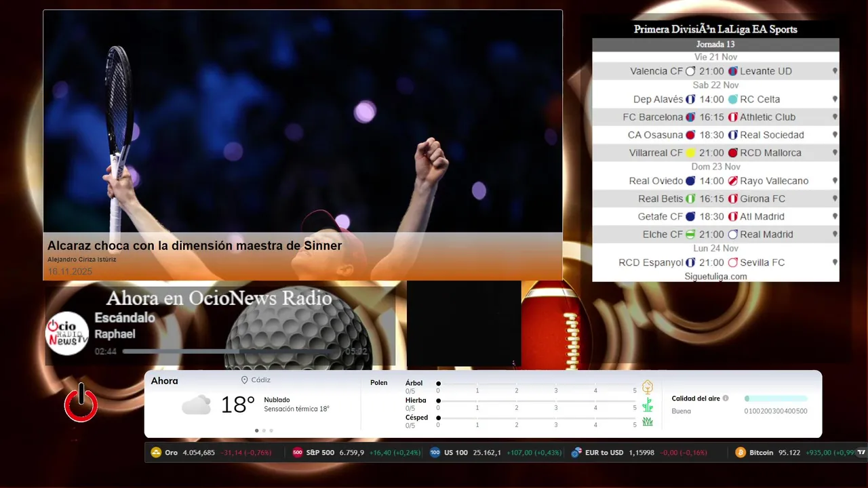The image size is (868, 488).
Task: Click the Real Madrid crest
Action: pos(732,235)
